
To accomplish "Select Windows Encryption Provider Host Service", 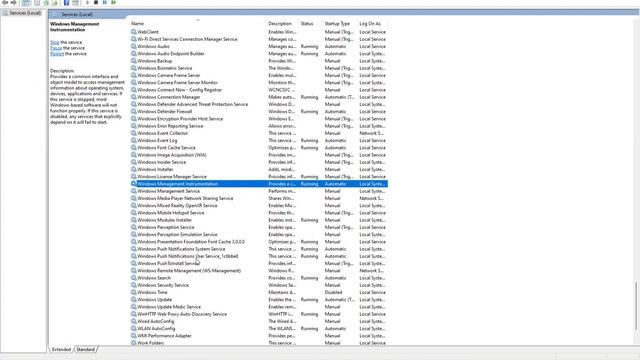I will [x=259, y=119].
